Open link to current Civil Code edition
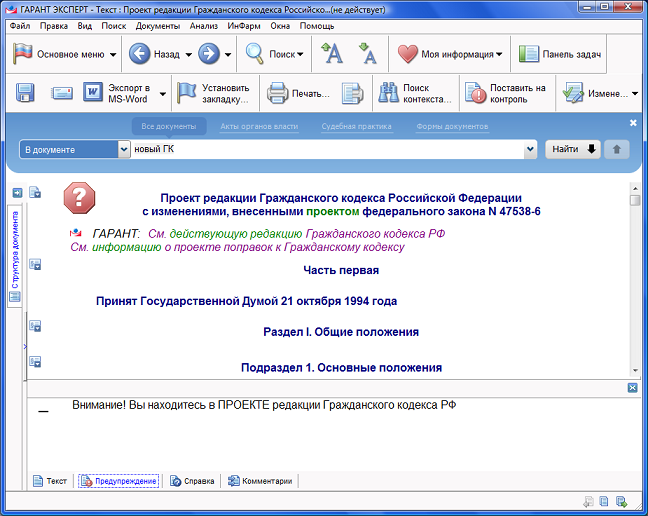648x516 pixels. (x=295, y=233)
